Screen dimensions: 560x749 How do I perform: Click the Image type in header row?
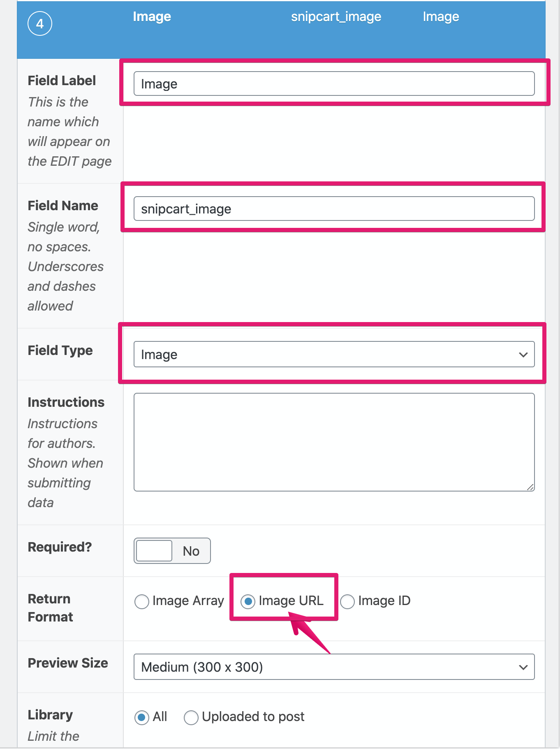[441, 17]
